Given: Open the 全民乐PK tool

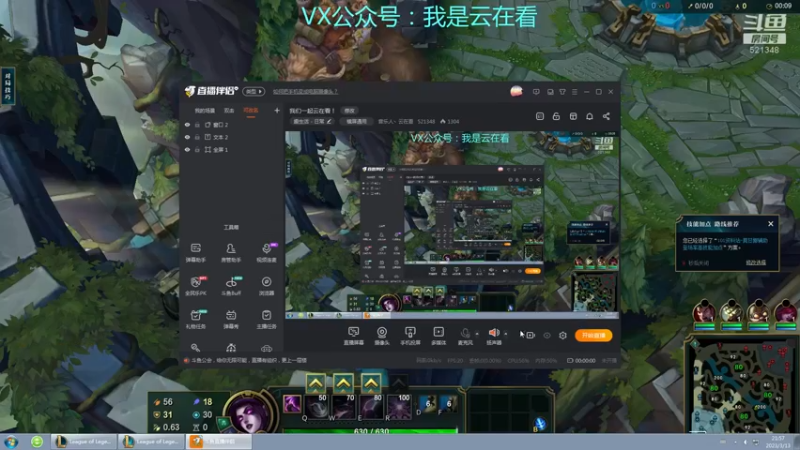Looking at the screenshot, I should (195, 286).
